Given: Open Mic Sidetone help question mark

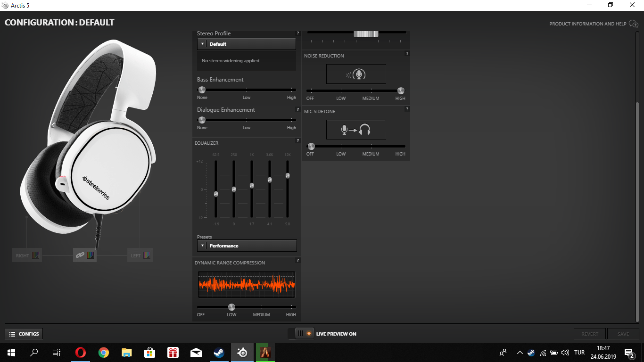Looking at the screenshot, I should tap(407, 109).
